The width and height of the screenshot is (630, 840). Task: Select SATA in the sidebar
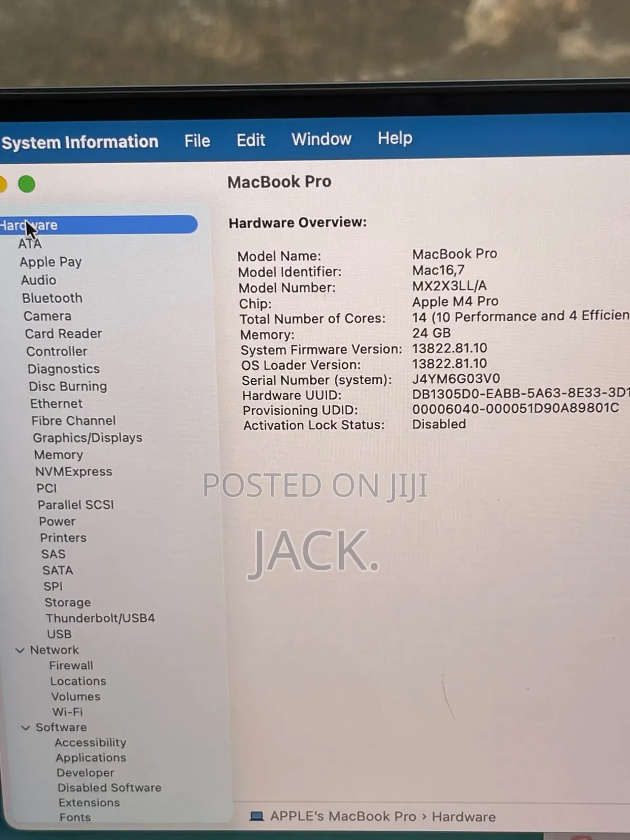click(x=58, y=570)
